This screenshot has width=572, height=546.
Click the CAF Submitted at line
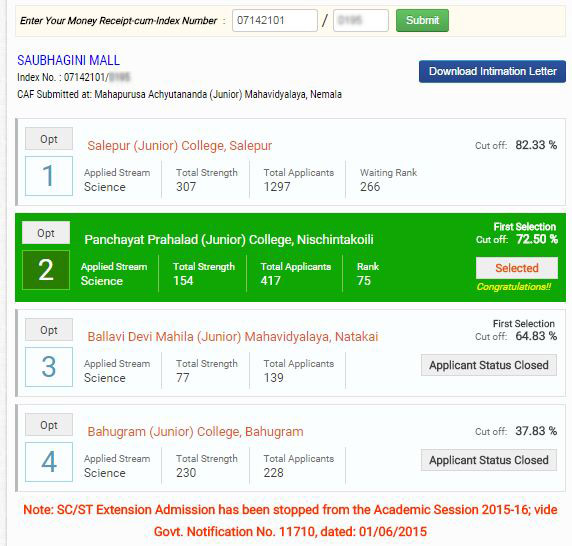click(179, 94)
